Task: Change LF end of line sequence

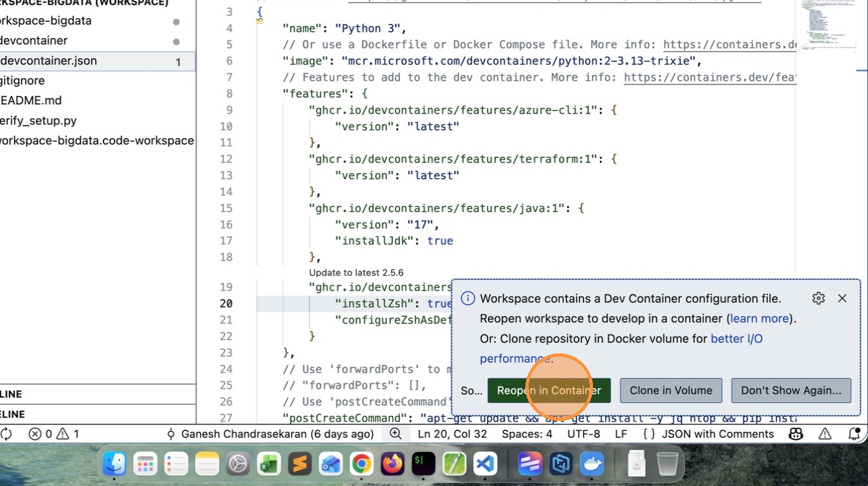Action: point(621,434)
